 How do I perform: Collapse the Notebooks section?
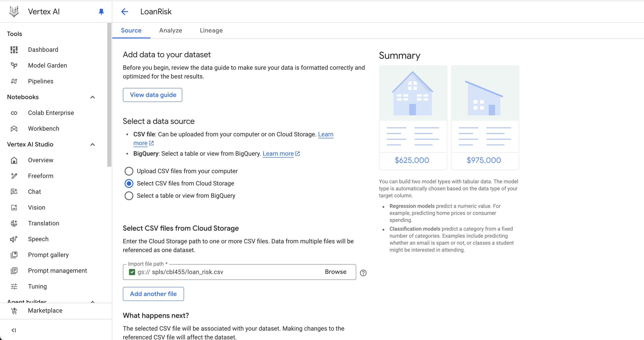tap(93, 97)
